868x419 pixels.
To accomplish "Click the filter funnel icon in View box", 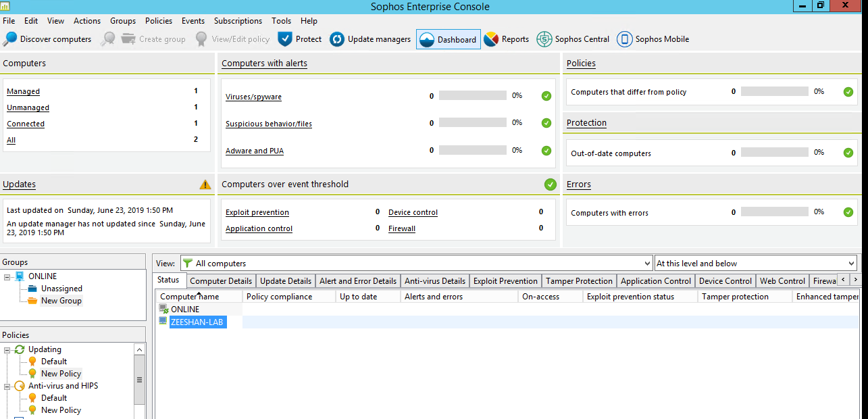I will 188,264.
